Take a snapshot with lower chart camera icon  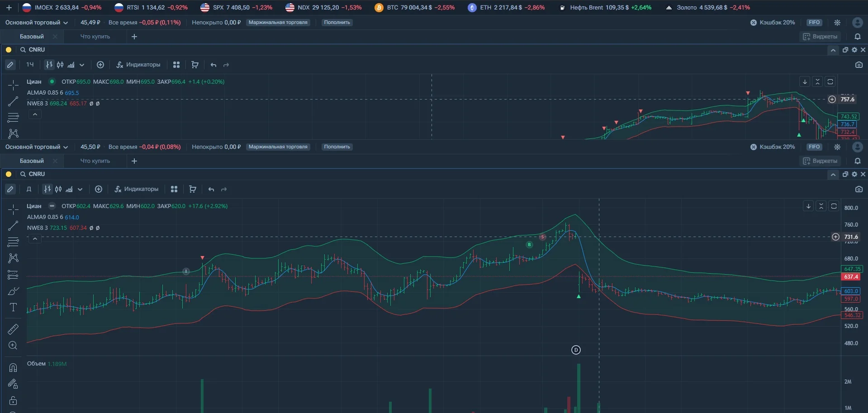[x=859, y=189]
